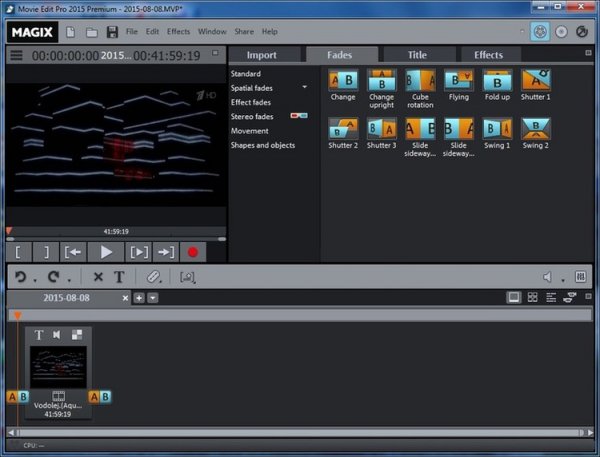The image size is (600, 457).
Task: Choose the Shutter 3 fade
Action: (382, 134)
